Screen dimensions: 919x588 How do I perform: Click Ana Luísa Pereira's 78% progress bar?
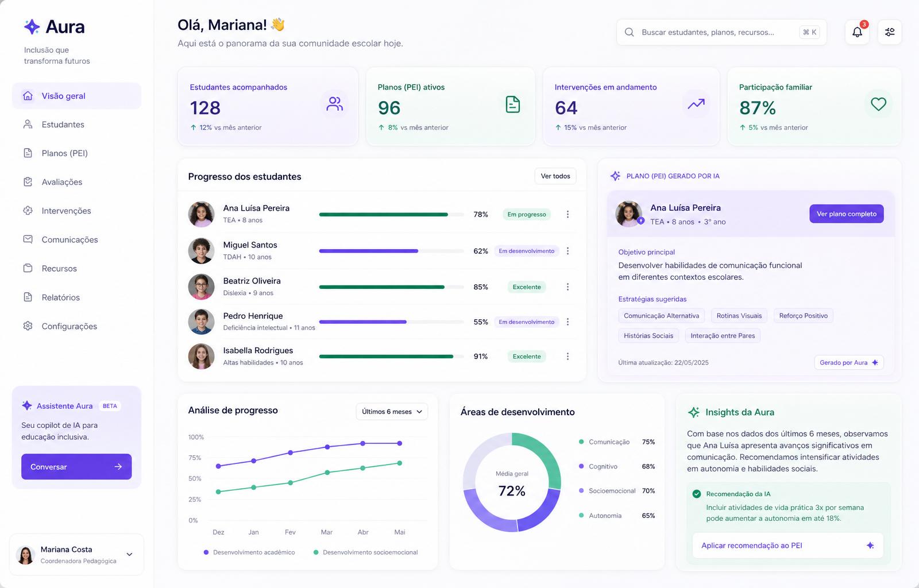[x=391, y=214]
